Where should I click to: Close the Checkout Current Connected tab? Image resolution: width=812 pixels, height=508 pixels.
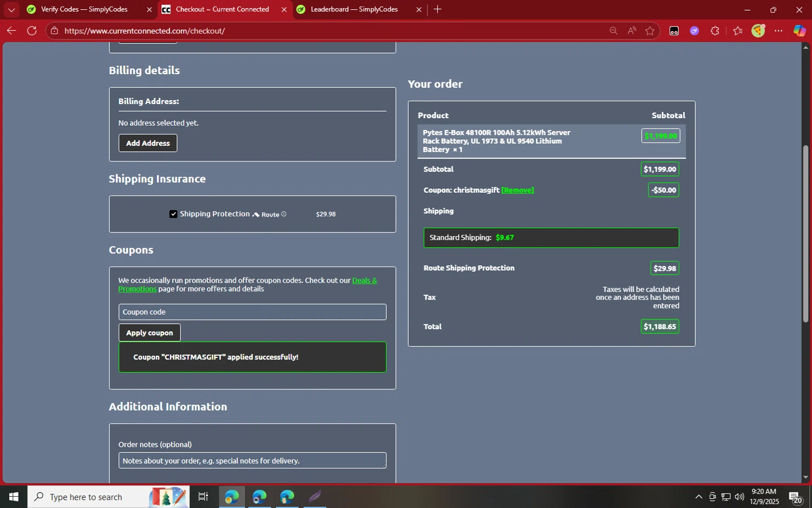tap(284, 10)
